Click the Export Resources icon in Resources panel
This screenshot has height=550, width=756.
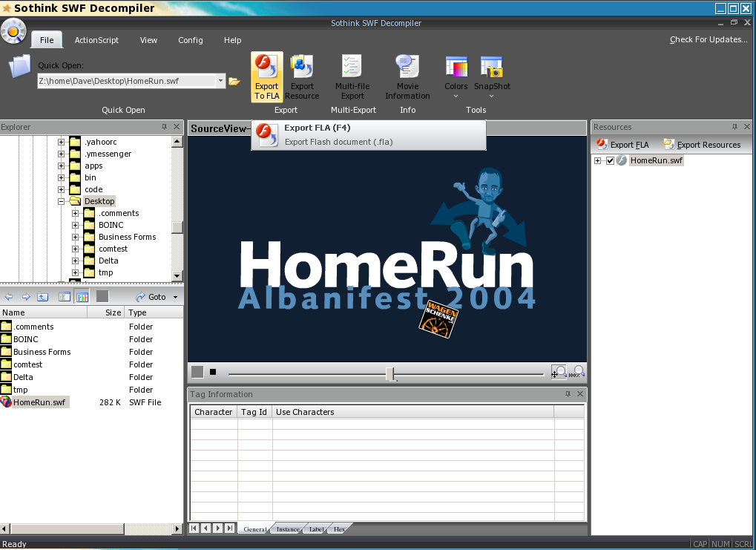(668, 144)
